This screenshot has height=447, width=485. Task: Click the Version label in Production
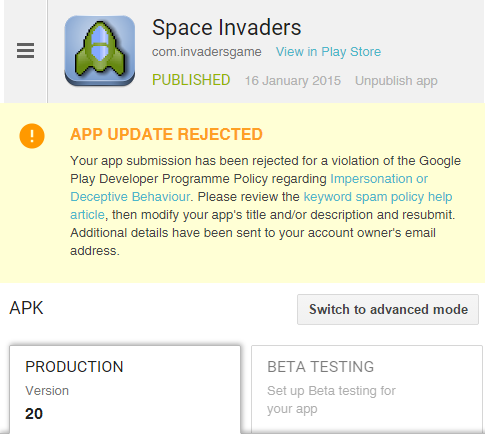tap(47, 391)
